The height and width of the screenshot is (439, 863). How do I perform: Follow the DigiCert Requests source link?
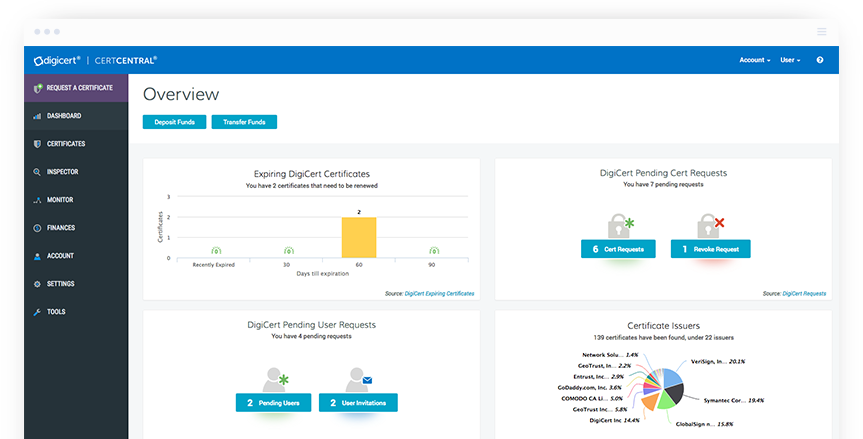pyautogui.click(x=804, y=294)
